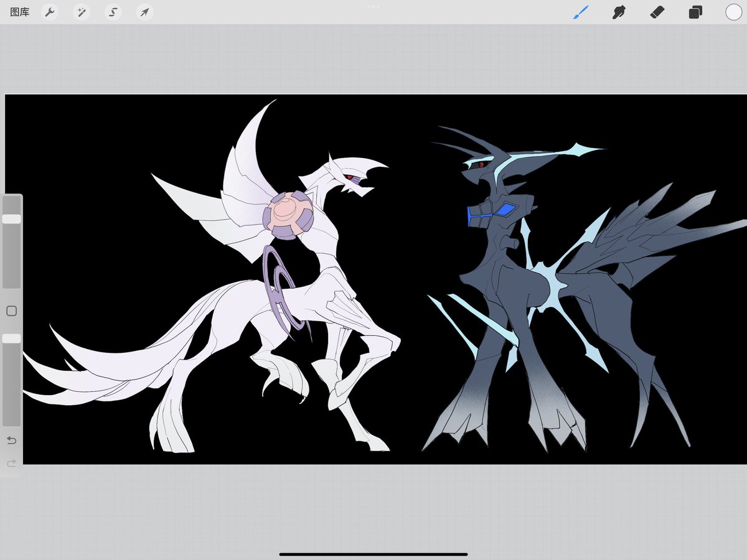Redo with the redo arrow on sidebar
The height and width of the screenshot is (560, 747).
tap(11, 464)
